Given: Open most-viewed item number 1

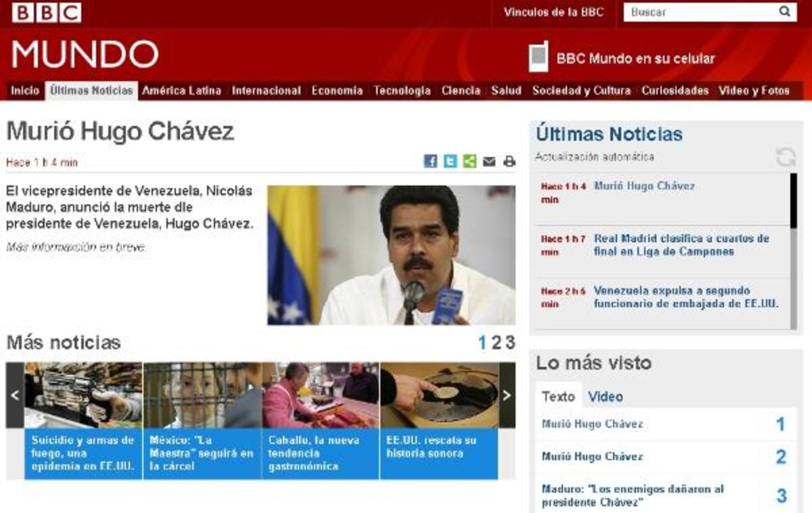Looking at the screenshot, I should point(592,424).
